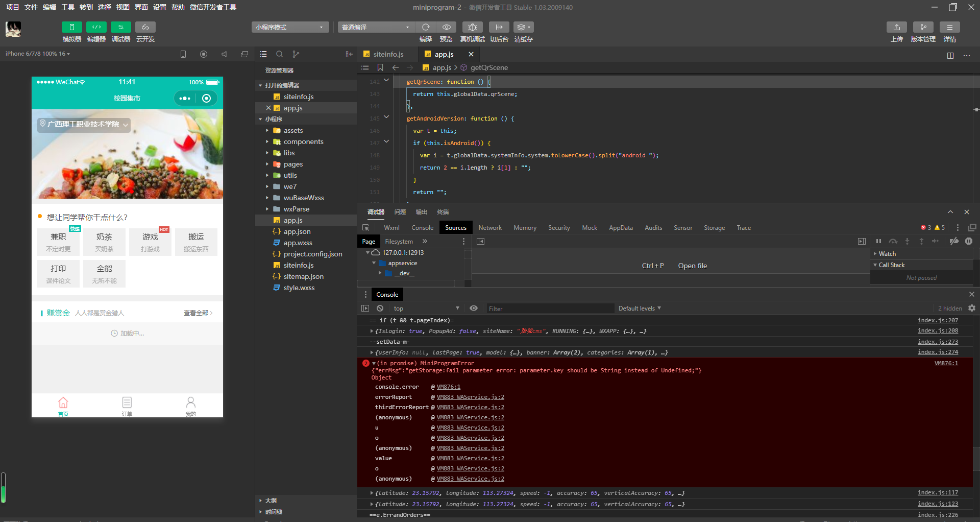Screen dimensions: 980x522
Task: Click the simulator record dot icon
Action: pyautogui.click(x=204, y=54)
